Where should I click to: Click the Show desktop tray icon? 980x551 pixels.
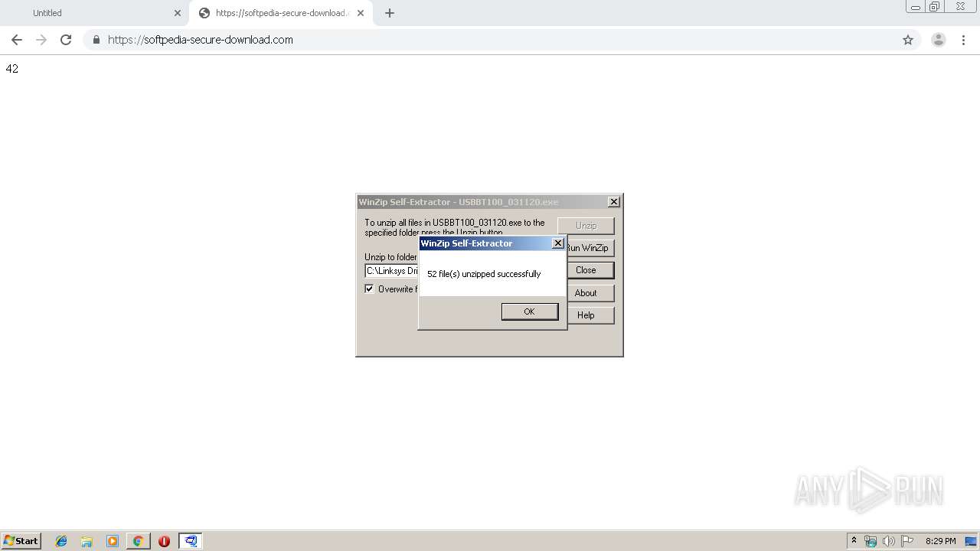click(971, 541)
